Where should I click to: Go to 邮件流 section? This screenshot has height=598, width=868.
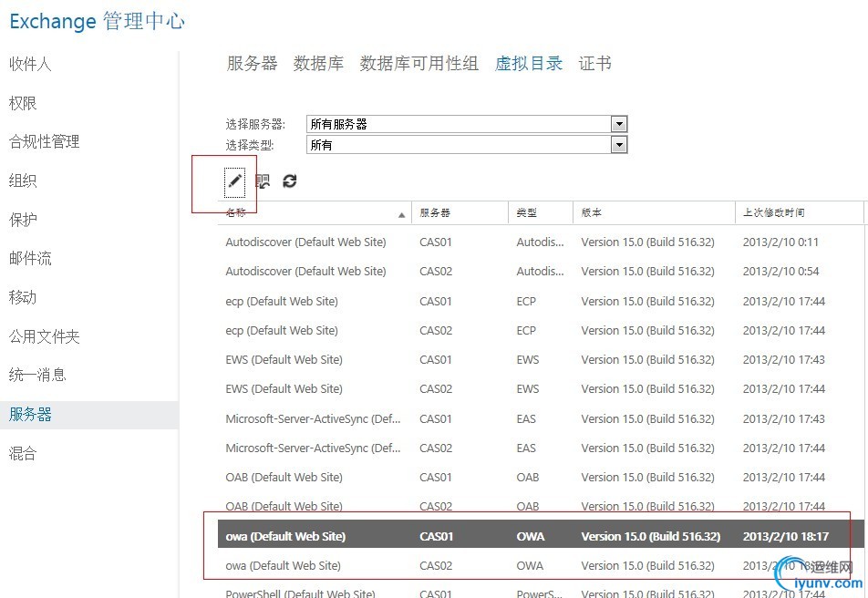[x=30, y=259]
